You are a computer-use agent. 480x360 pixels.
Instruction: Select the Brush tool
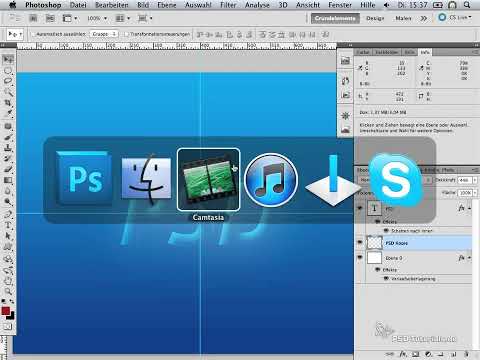pyautogui.click(x=8, y=137)
